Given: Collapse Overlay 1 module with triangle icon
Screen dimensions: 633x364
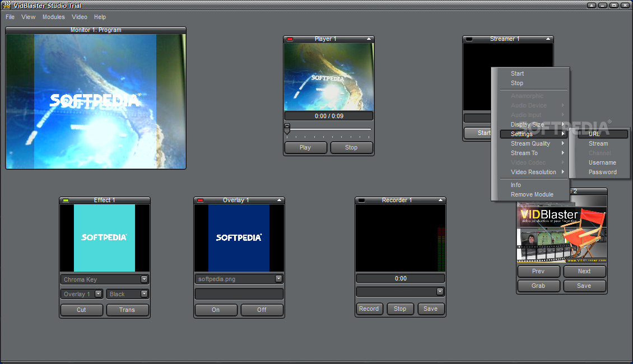Looking at the screenshot, I should tap(279, 200).
